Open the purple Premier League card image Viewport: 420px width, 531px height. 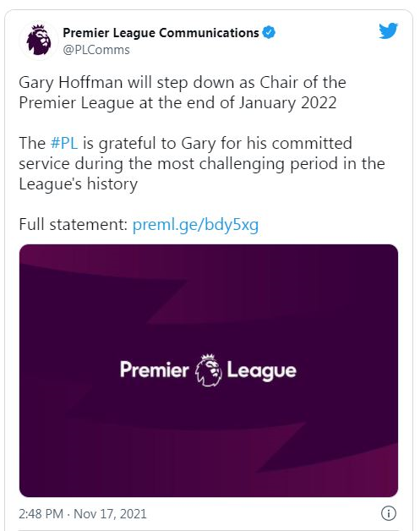tap(209, 370)
